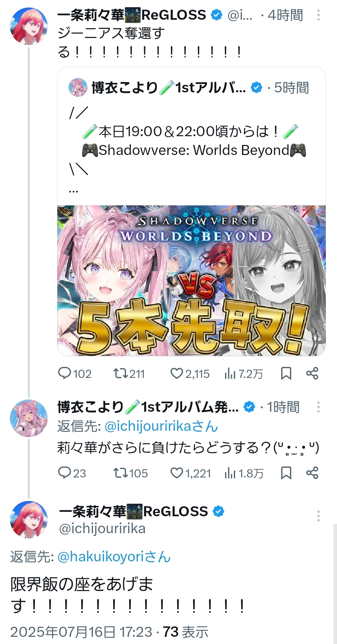337x644 pixels.
Task: Share 博衣こより's reply tweet
Action: point(312,473)
